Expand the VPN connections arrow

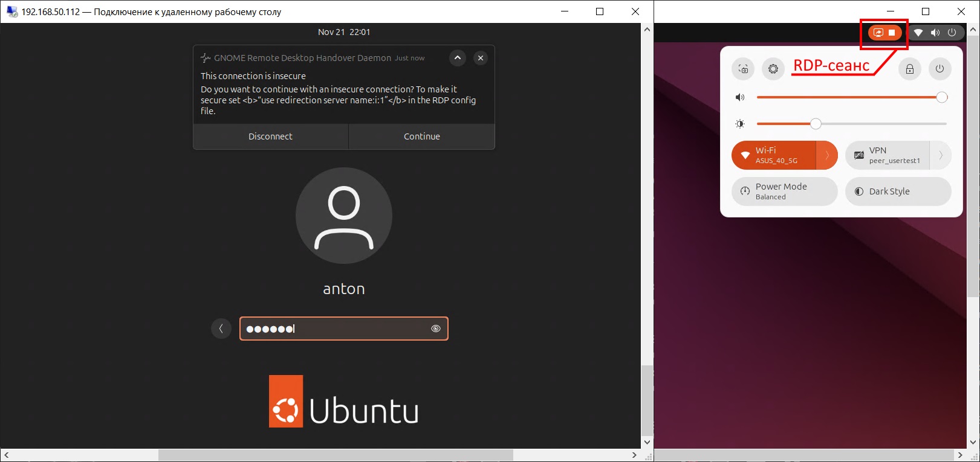coord(941,155)
